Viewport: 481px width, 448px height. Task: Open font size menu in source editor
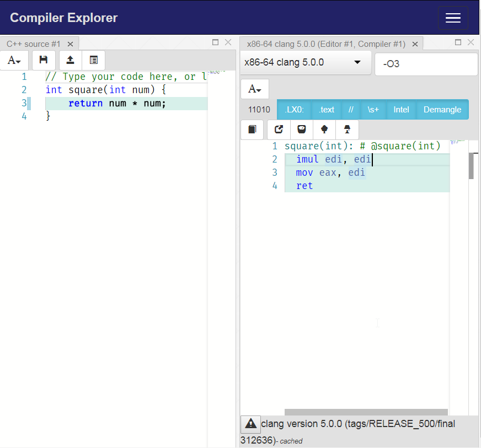[14, 60]
